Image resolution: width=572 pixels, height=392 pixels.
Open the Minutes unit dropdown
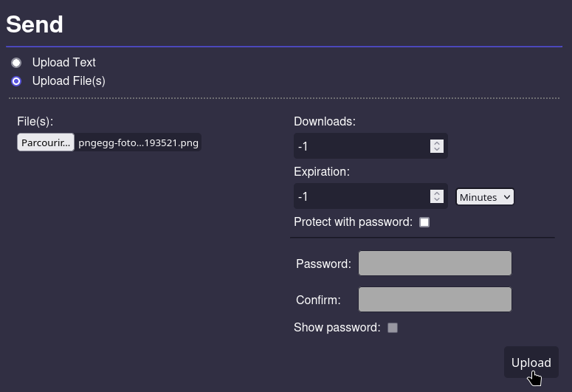(x=485, y=197)
